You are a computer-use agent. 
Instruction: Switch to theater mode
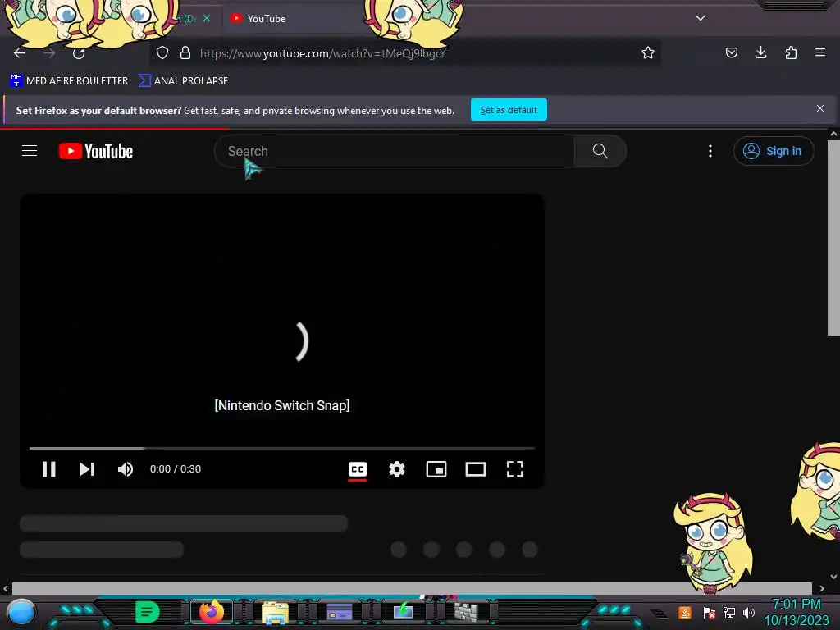coord(476,469)
